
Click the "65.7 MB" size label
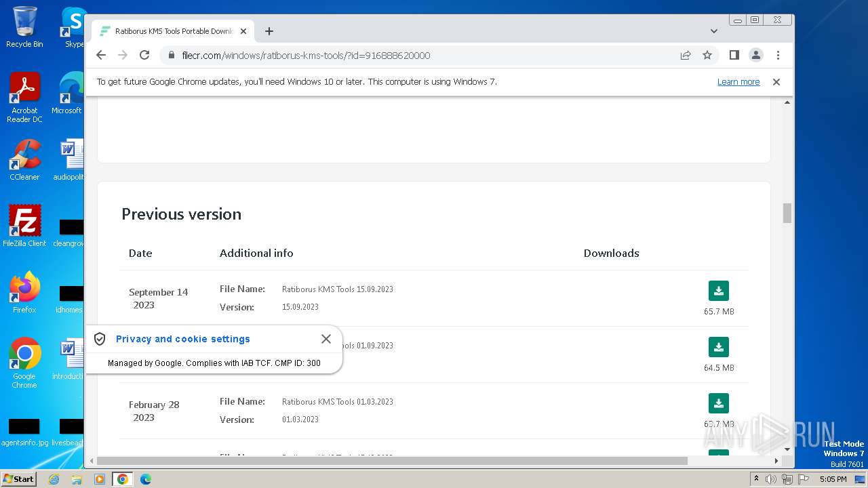point(719,312)
